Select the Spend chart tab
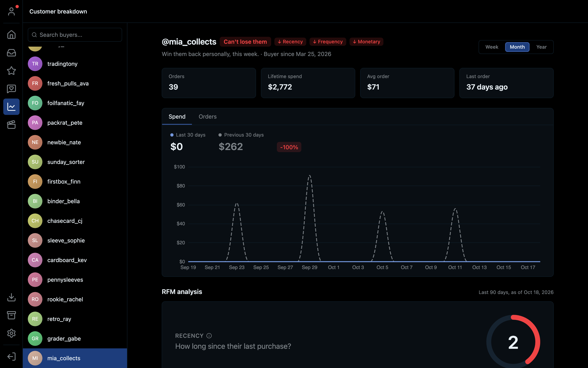This screenshot has height=368, width=588. (x=177, y=117)
